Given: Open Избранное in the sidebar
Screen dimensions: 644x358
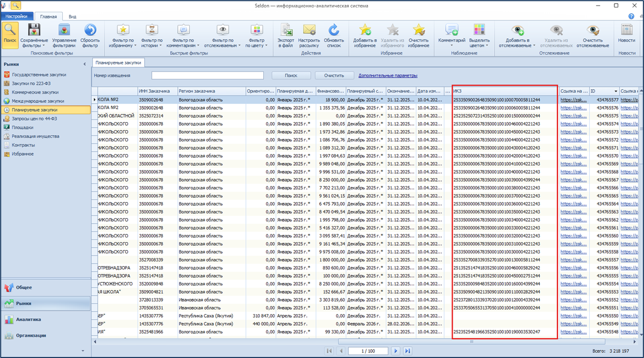Looking at the screenshot, I should pos(23,154).
